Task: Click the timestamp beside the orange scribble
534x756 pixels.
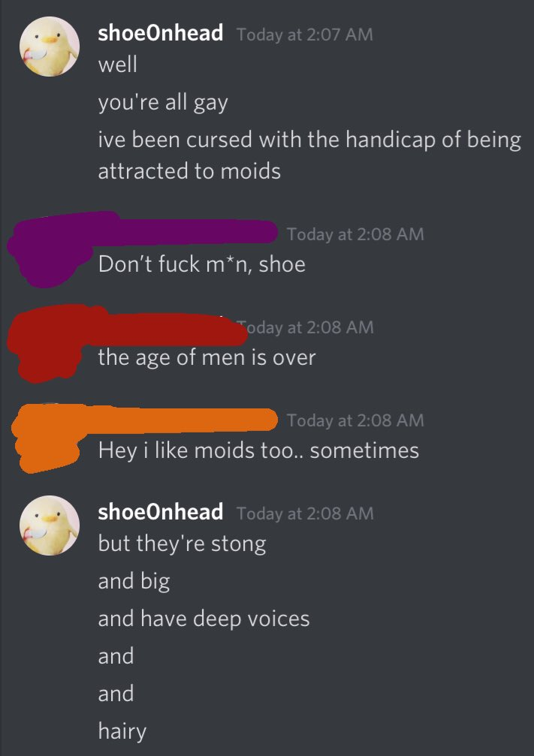Action: click(x=355, y=420)
